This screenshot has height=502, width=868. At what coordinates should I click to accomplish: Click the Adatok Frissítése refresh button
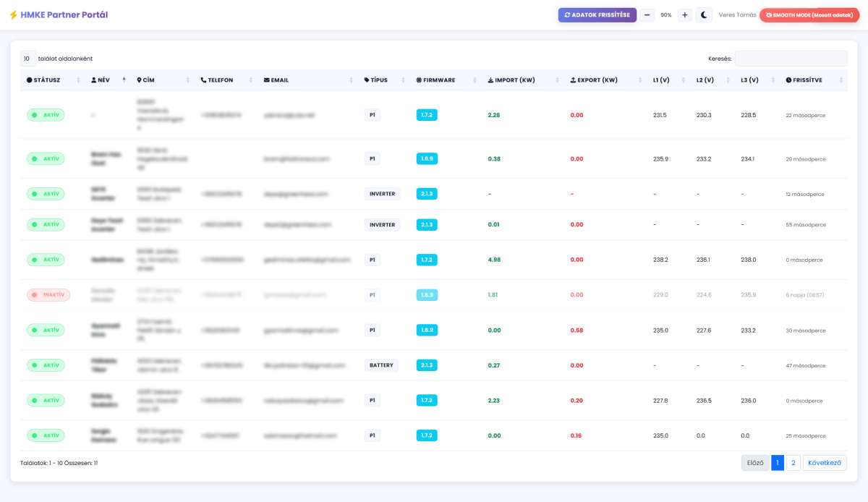coord(597,15)
